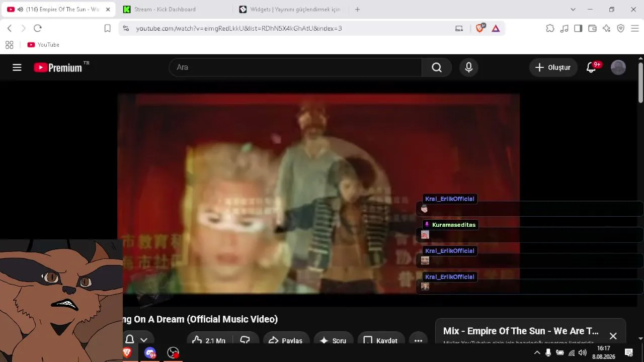644x362 pixels.
Task: Open Discord from the taskbar
Action: (150, 353)
